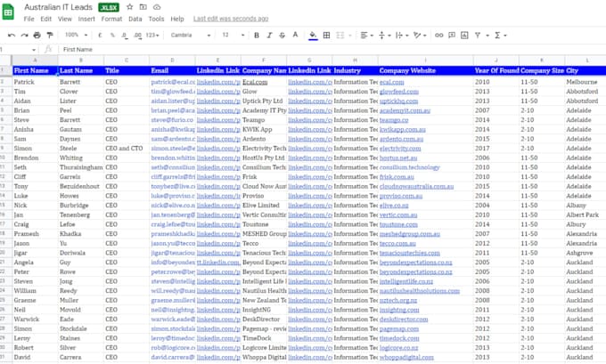Open the beyondexpectations.co.nz link in Angela's row
Screen dimensions: 606x364
415,262
